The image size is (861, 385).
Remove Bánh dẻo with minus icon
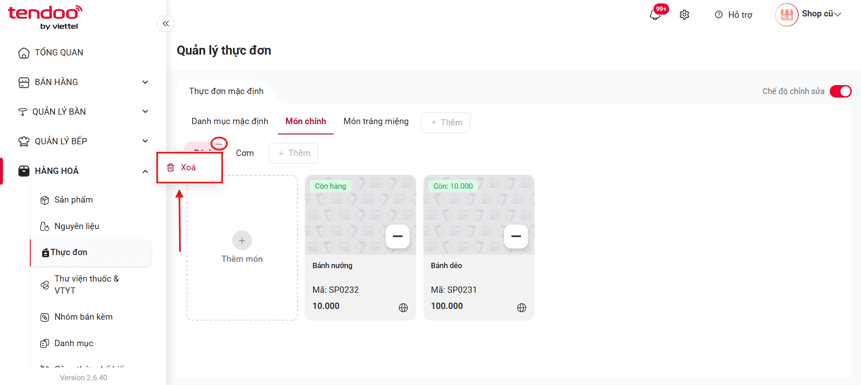click(516, 236)
